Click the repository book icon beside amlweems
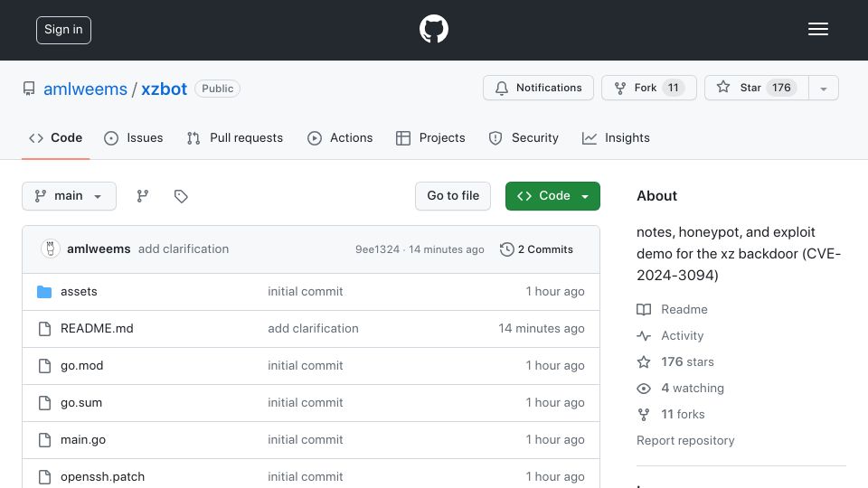868x488 pixels. [x=29, y=89]
